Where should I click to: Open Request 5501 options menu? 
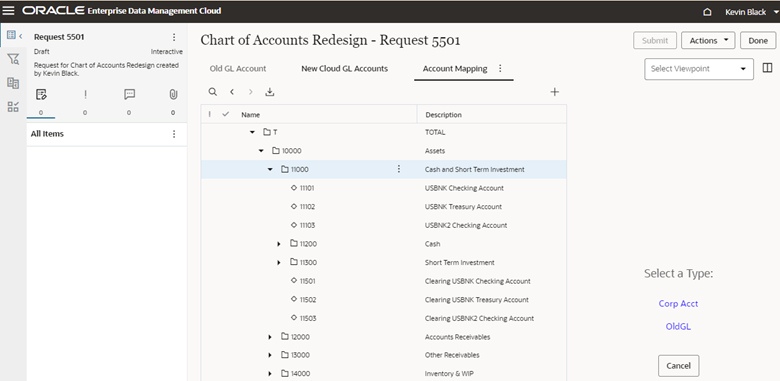174,37
